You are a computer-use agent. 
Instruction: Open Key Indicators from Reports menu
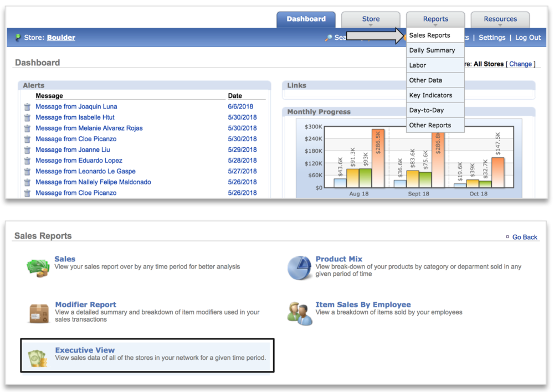point(435,95)
